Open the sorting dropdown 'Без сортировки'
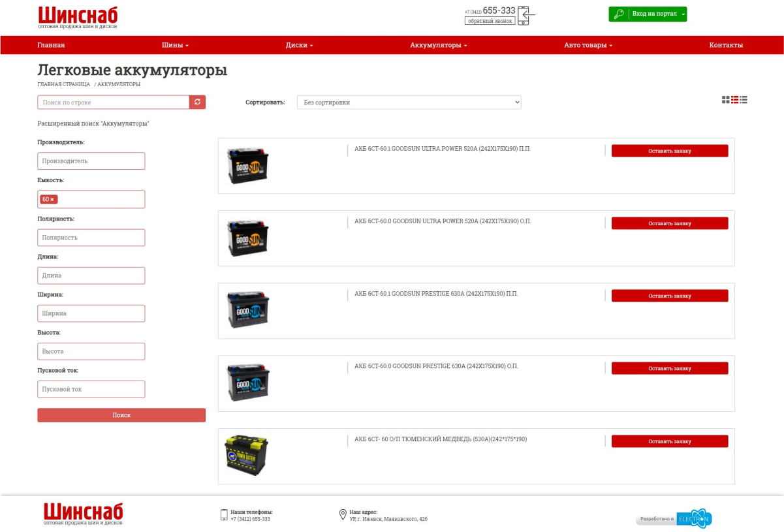 pyautogui.click(x=409, y=102)
